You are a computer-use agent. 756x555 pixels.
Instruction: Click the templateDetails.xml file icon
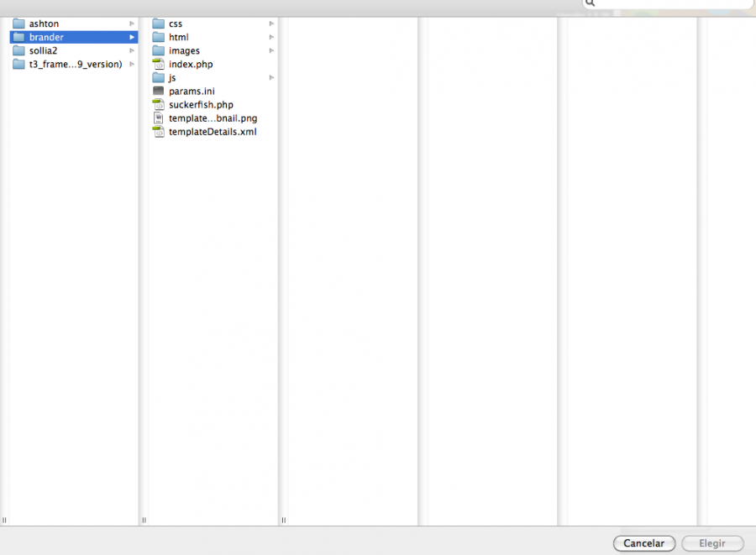pos(159,132)
